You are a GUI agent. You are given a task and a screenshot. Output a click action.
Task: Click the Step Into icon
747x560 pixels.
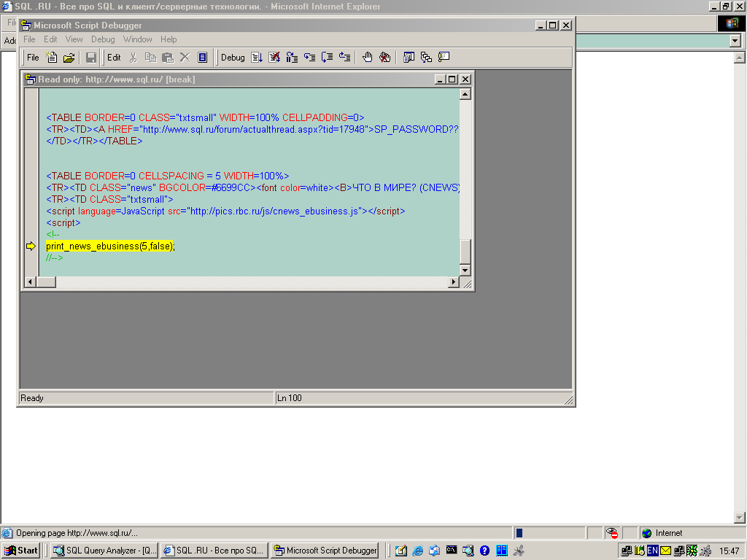(x=309, y=58)
